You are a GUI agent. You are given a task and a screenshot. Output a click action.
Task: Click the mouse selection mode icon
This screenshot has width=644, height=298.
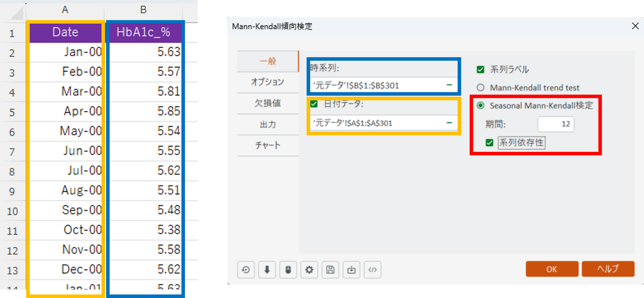point(288,270)
